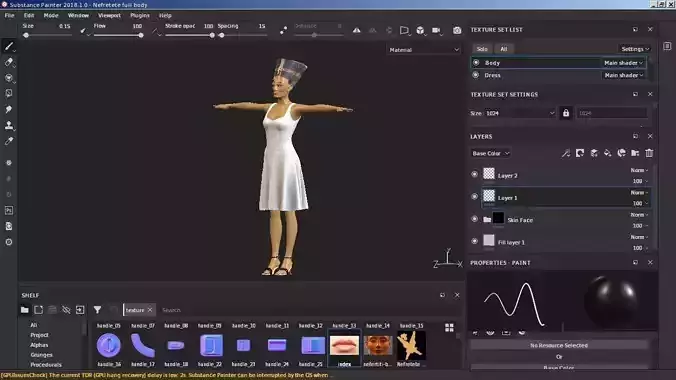Select the handle_16 thumbnail in shelf

[109, 345]
